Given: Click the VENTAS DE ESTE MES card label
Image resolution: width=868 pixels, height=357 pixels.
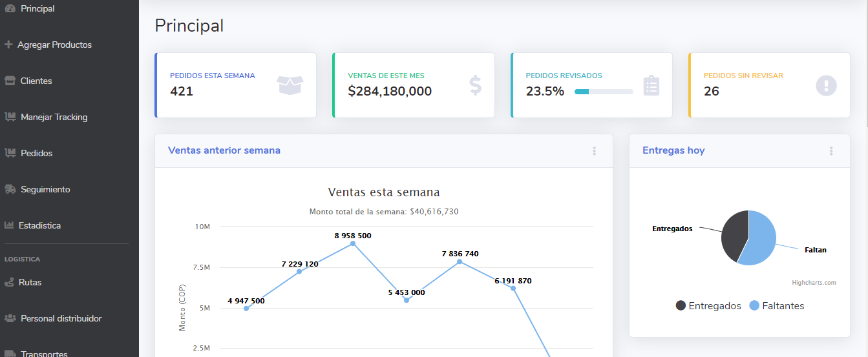Looking at the screenshot, I should (386, 76).
